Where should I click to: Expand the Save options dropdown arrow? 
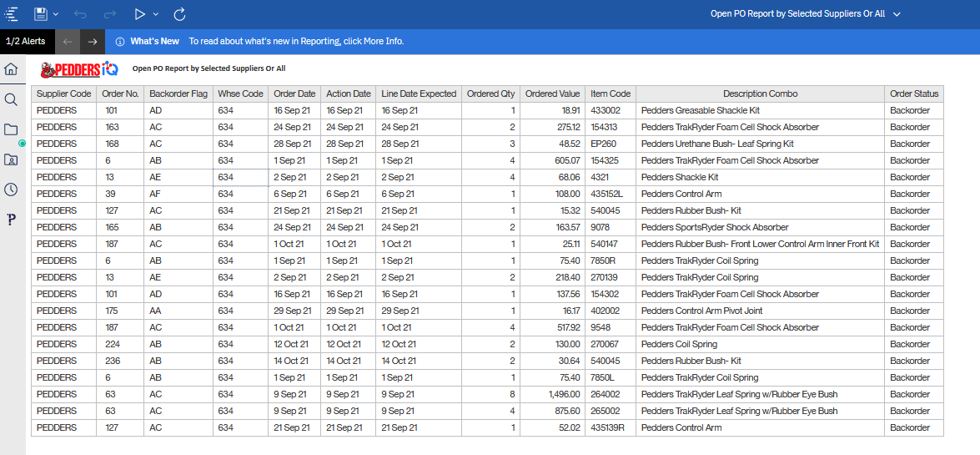(56, 13)
